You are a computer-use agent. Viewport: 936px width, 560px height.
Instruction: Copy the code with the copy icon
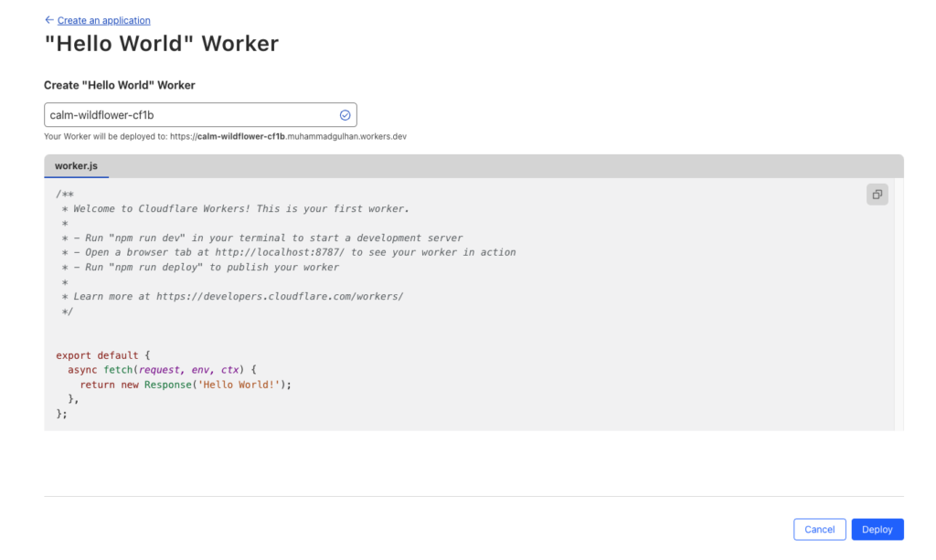point(877,195)
